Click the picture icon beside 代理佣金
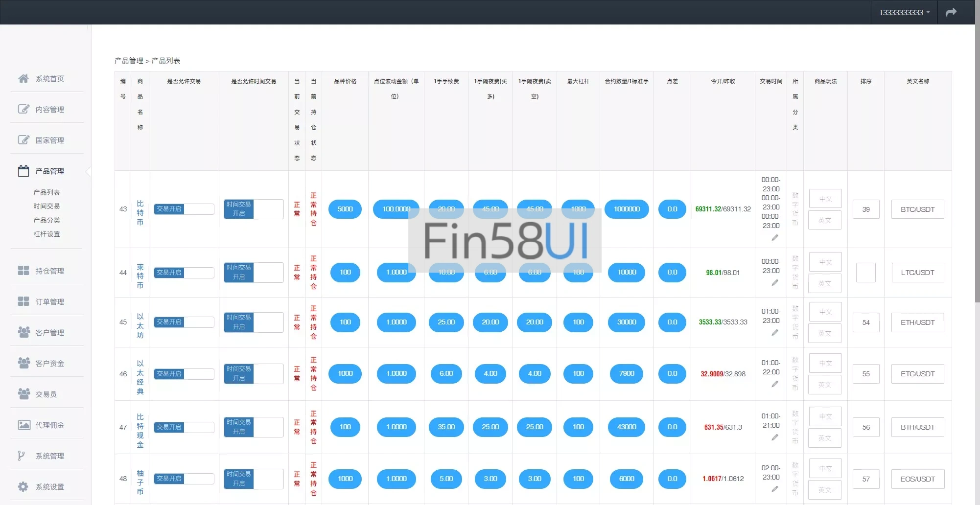The width and height of the screenshot is (980, 505). (23, 425)
